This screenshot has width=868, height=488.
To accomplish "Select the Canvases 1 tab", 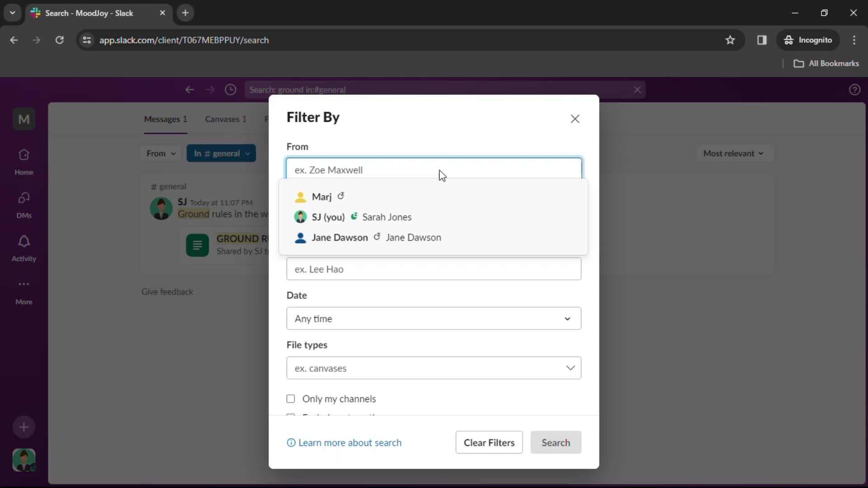I will tap(226, 118).
